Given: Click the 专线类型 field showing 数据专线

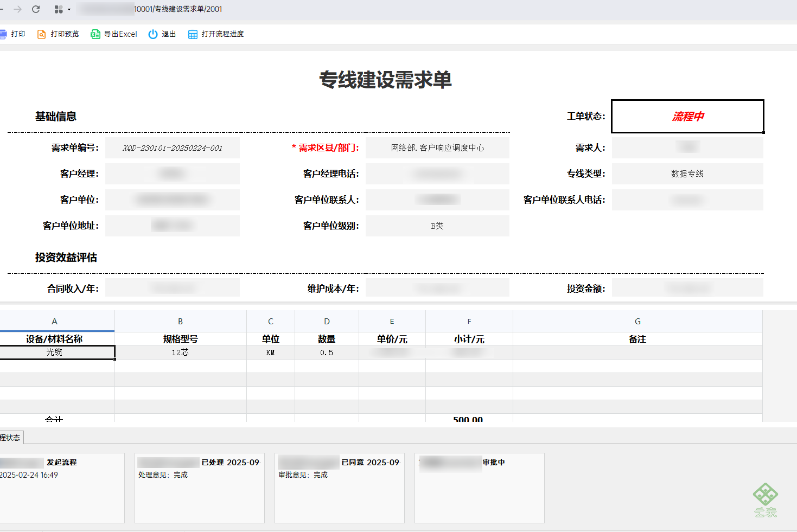Looking at the screenshot, I should click(x=687, y=174).
